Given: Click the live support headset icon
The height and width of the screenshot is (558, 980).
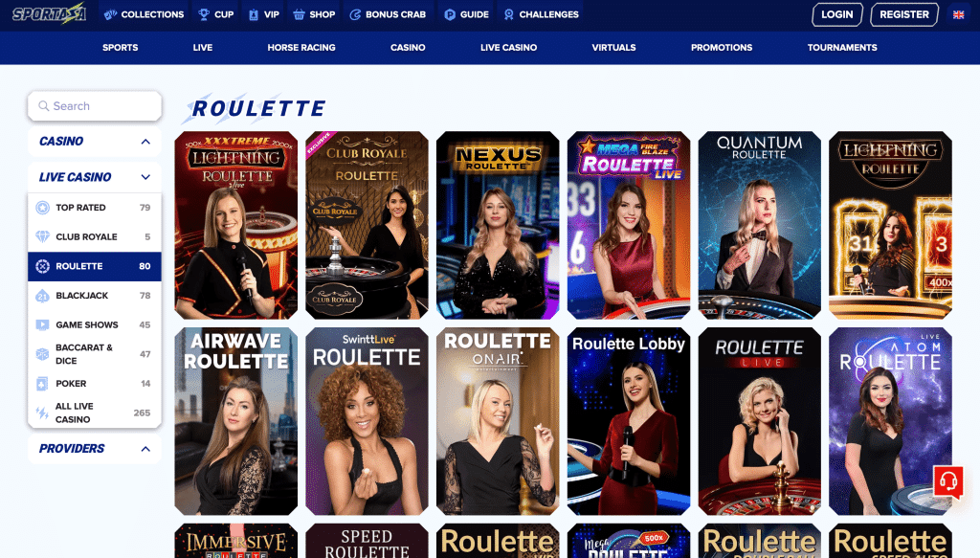Looking at the screenshot, I should pyautogui.click(x=948, y=481).
